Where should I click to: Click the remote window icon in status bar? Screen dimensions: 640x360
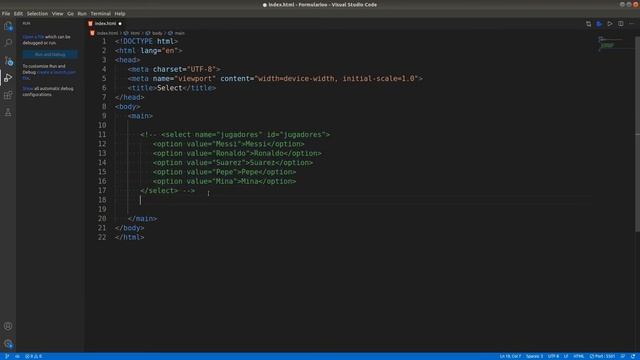click(7, 356)
